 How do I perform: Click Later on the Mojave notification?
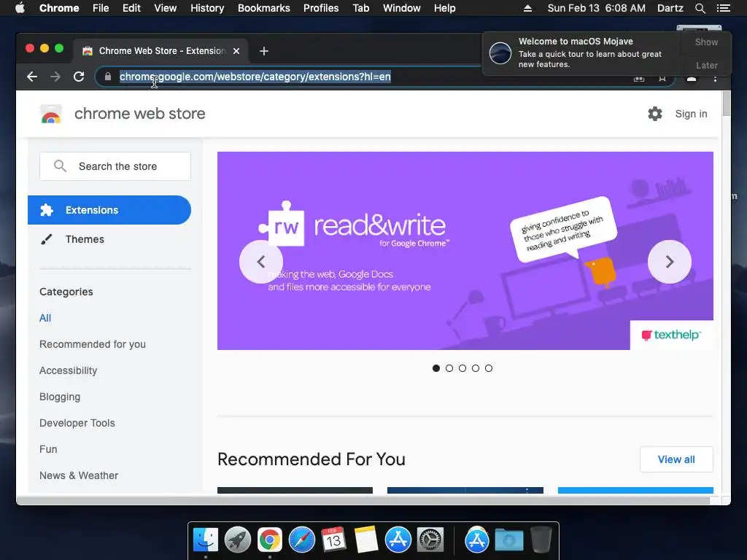click(706, 65)
